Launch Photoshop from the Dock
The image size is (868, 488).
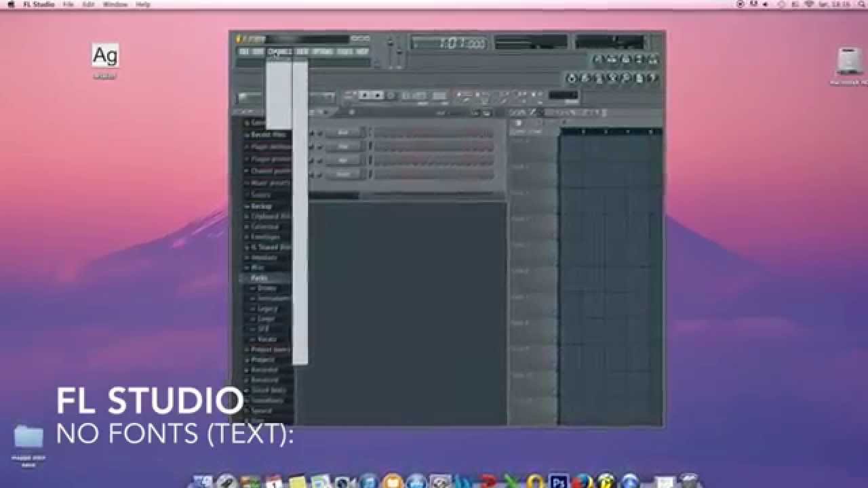(558, 482)
